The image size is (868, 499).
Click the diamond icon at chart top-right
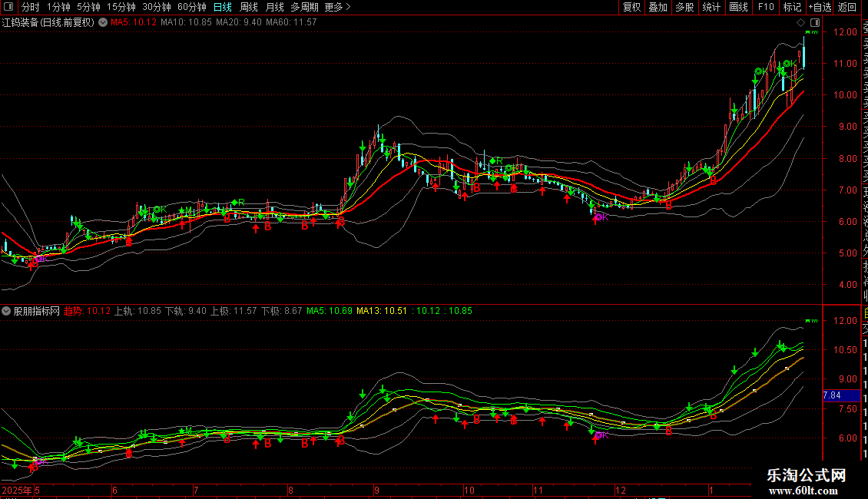[800, 22]
